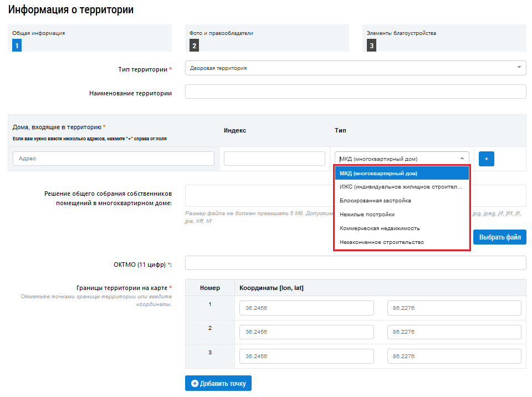Viewport: 532px width, 397px height.
Task: Click the Добавить точку button
Action: 218,383
